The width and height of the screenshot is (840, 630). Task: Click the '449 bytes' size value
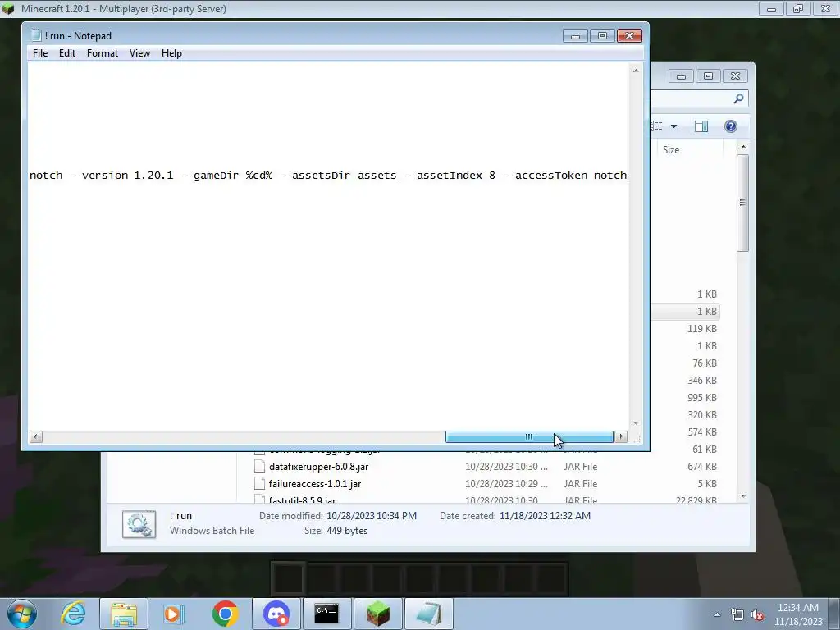click(347, 531)
